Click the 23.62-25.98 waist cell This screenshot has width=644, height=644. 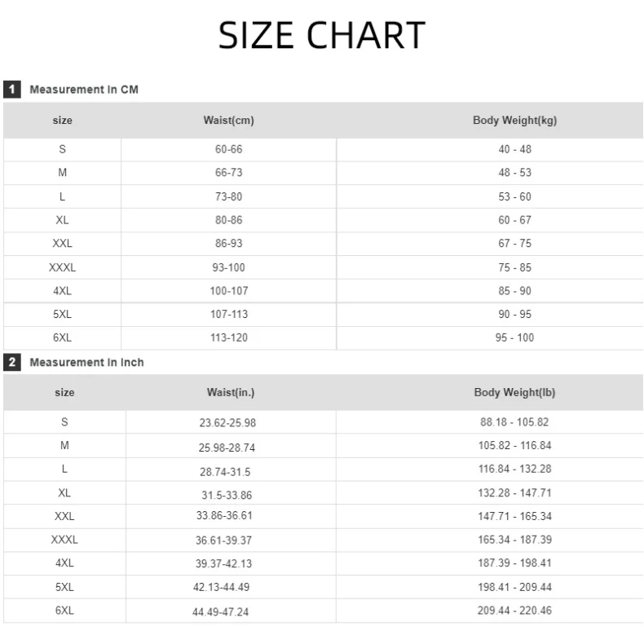click(227, 423)
